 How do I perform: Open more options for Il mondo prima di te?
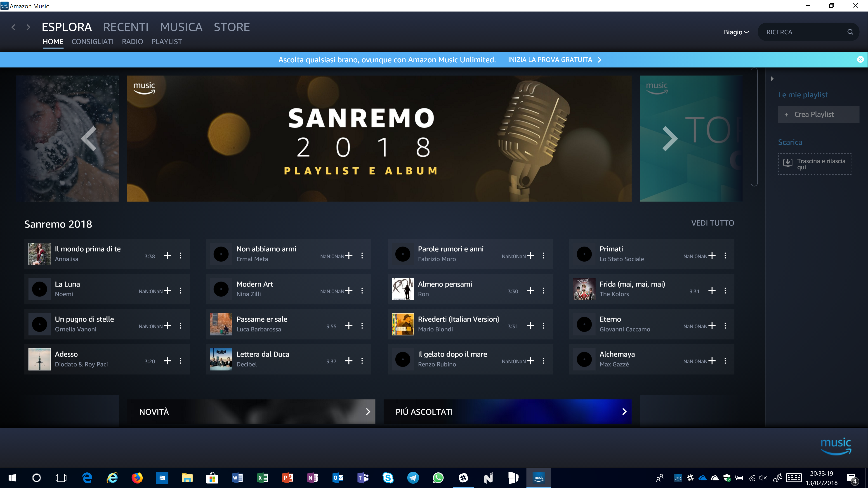[x=181, y=256]
